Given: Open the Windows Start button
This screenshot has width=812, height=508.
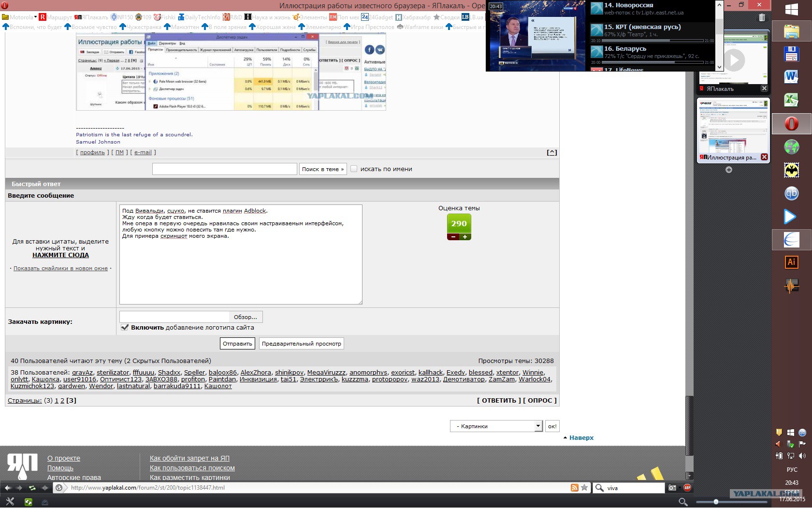Looking at the screenshot, I should point(792,9).
